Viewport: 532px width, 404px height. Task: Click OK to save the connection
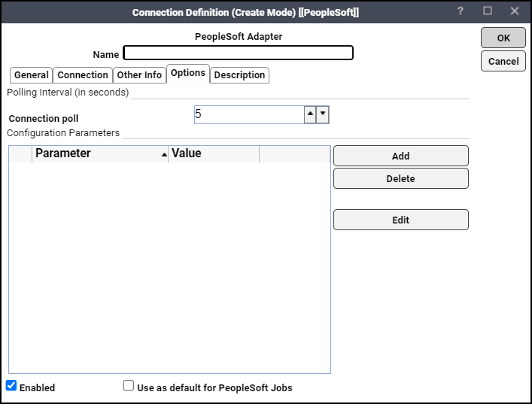[503, 38]
